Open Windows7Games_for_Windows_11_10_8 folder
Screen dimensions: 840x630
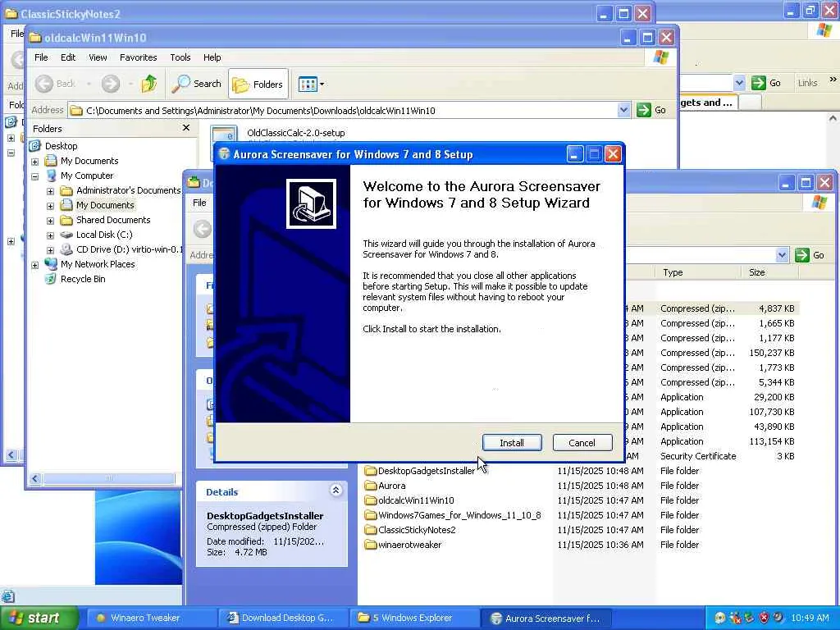click(x=459, y=515)
